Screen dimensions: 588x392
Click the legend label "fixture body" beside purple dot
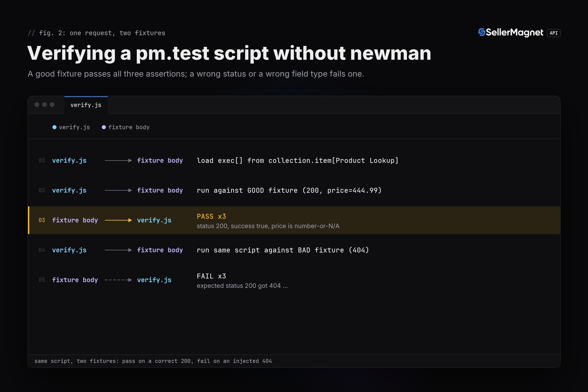(x=129, y=127)
